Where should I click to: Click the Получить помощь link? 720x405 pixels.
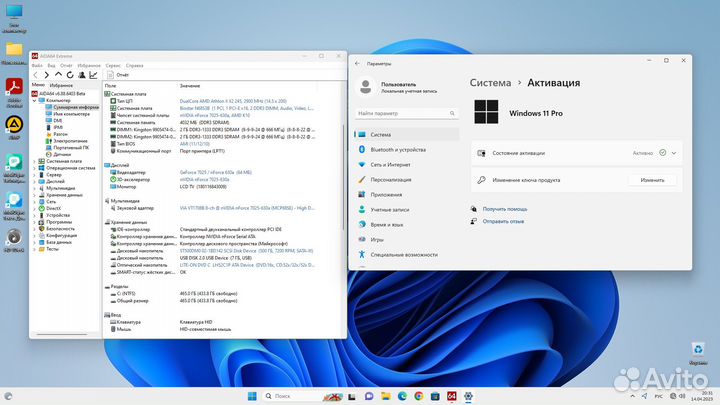[x=505, y=209]
